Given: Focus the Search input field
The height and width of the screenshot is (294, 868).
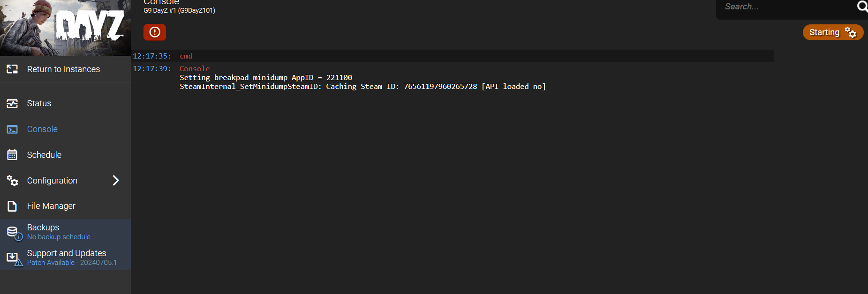Looking at the screenshot, I should pos(788,7).
